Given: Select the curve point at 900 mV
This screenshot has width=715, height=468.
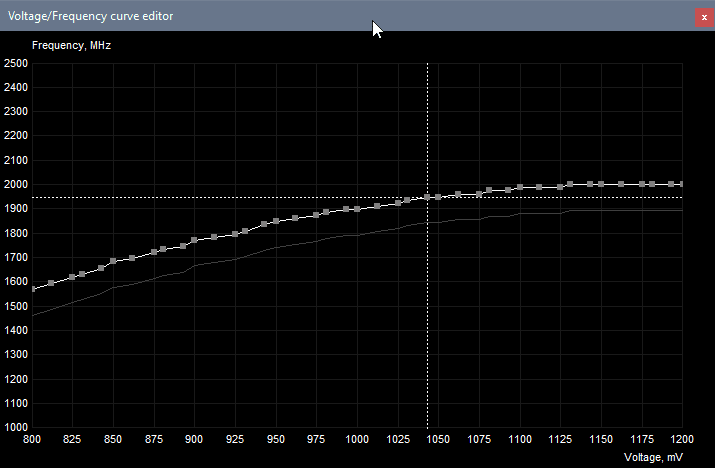Looking at the screenshot, I should point(194,240).
